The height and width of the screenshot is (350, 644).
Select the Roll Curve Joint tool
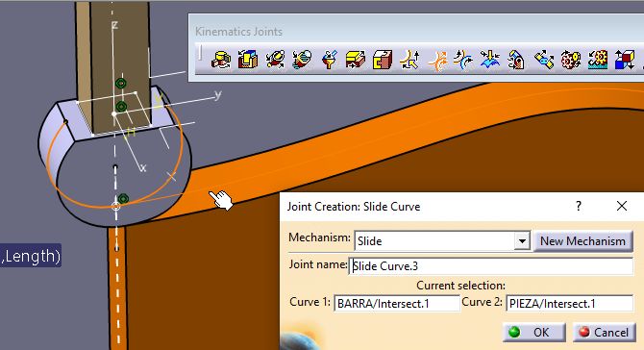(x=463, y=60)
